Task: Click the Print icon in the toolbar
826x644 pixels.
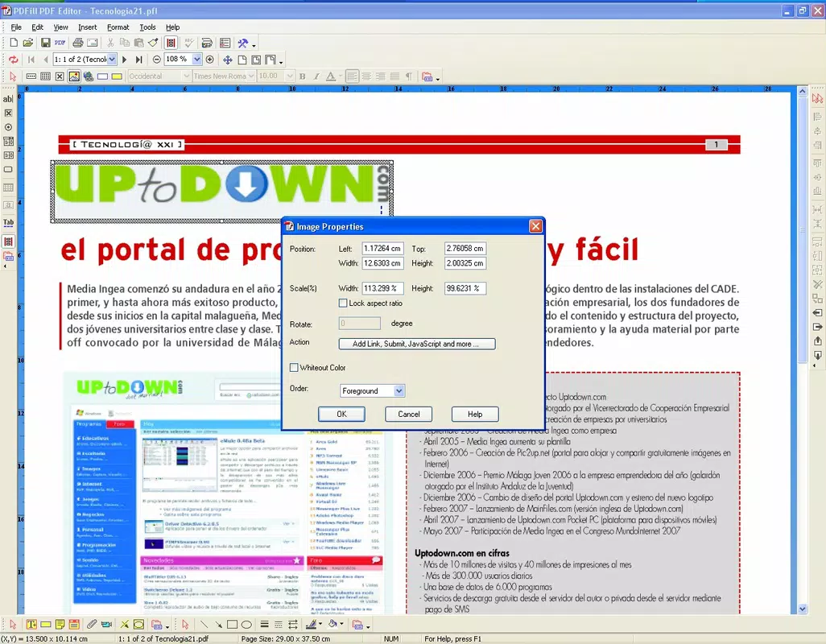Action: [78, 43]
